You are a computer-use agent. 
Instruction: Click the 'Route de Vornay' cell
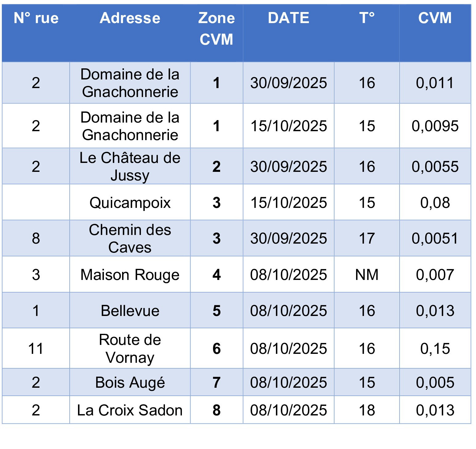130,349
